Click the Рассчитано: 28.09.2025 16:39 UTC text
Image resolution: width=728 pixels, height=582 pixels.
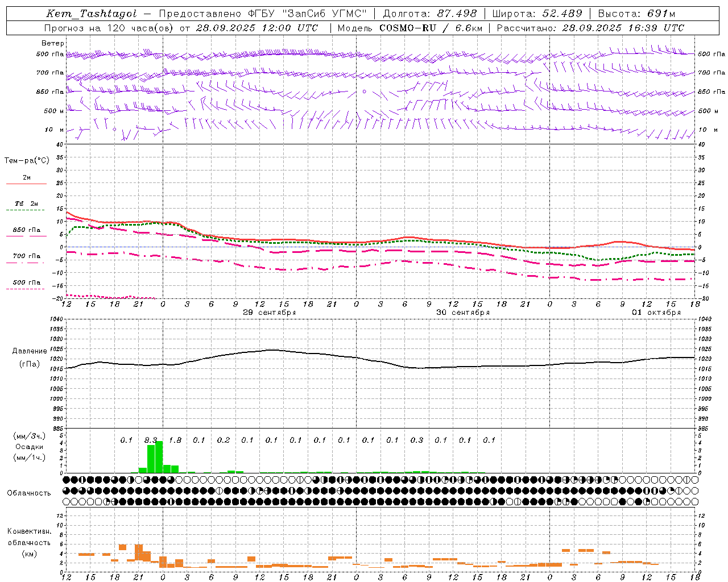click(x=590, y=28)
